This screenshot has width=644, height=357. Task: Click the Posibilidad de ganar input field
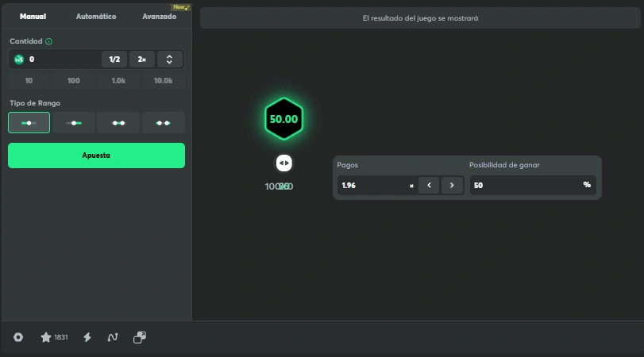pos(533,186)
